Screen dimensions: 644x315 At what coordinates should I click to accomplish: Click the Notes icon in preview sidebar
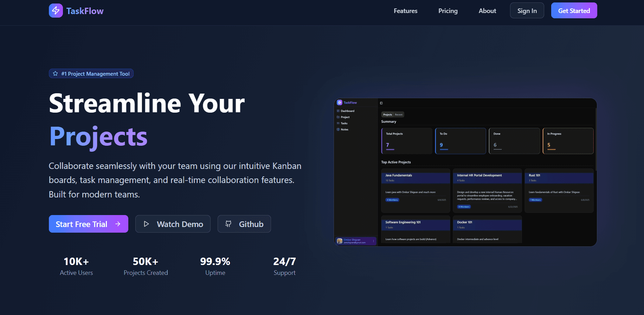pyautogui.click(x=338, y=130)
